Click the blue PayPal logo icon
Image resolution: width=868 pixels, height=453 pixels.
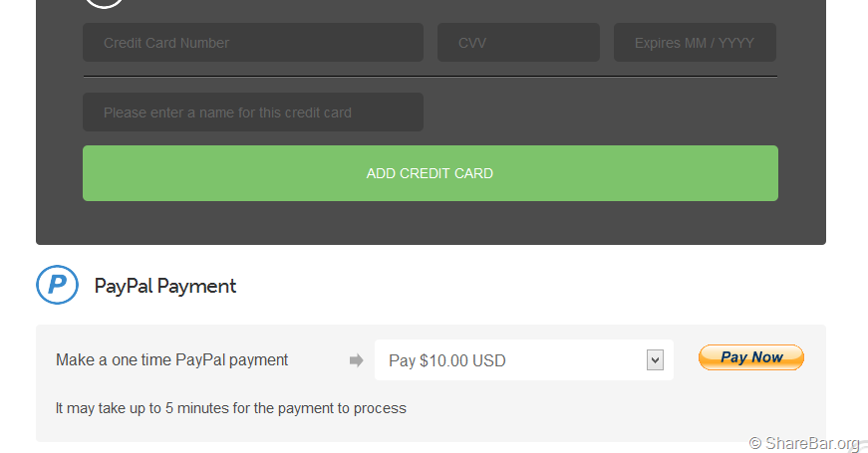click(57, 285)
